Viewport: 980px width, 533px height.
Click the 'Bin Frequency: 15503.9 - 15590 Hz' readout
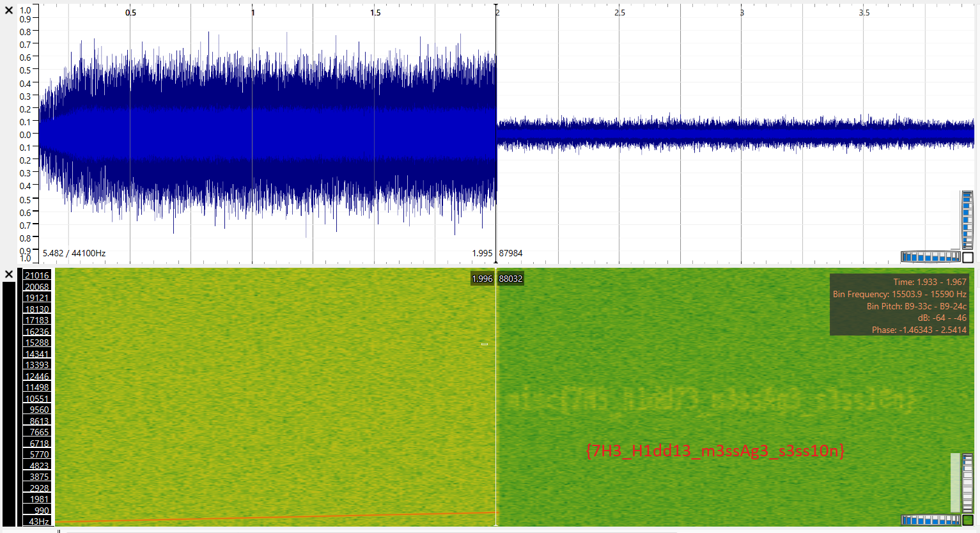pos(899,294)
